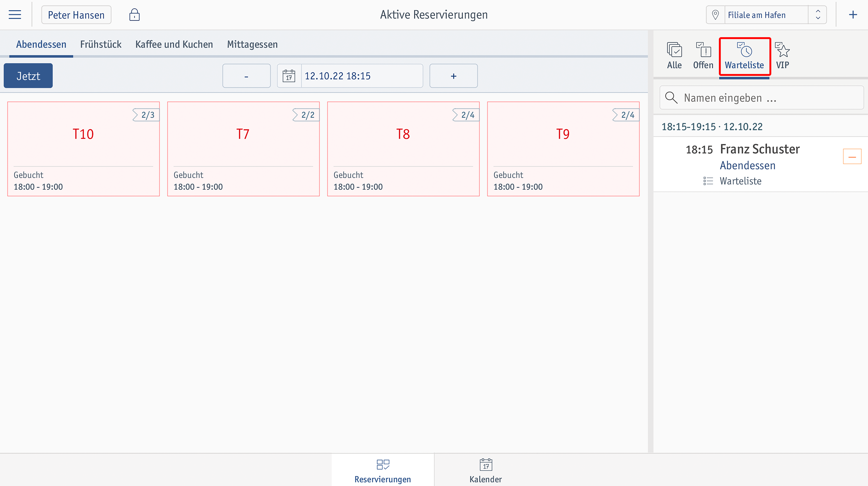Open table T10 card

tap(84, 149)
